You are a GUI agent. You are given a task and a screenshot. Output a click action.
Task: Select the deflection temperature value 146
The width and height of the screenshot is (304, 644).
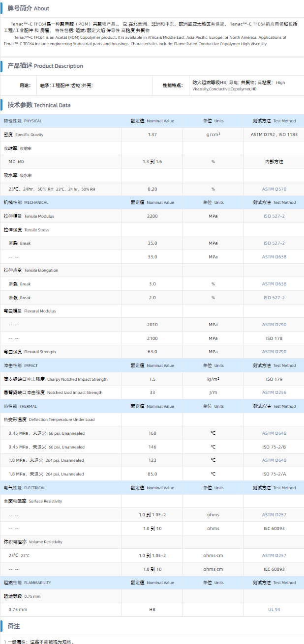click(x=152, y=447)
